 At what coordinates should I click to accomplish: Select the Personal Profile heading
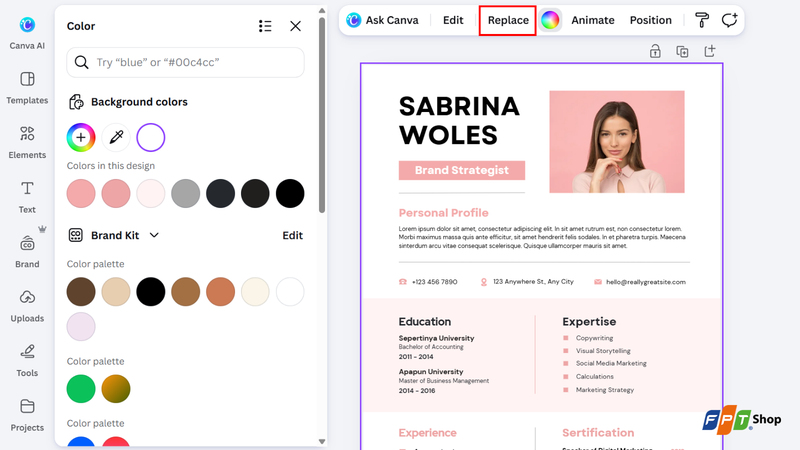click(x=443, y=213)
